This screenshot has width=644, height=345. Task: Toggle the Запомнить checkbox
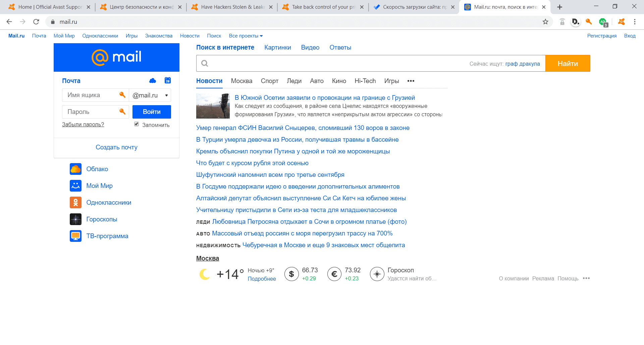tap(137, 124)
